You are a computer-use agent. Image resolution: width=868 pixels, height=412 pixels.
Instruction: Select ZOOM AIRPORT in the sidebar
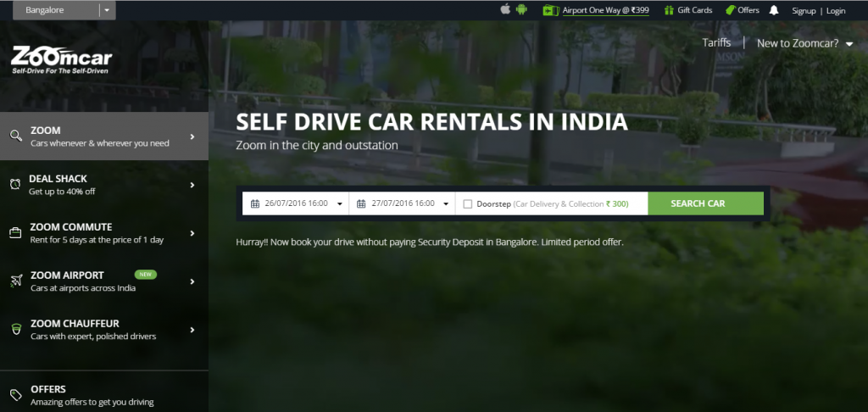coord(104,281)
